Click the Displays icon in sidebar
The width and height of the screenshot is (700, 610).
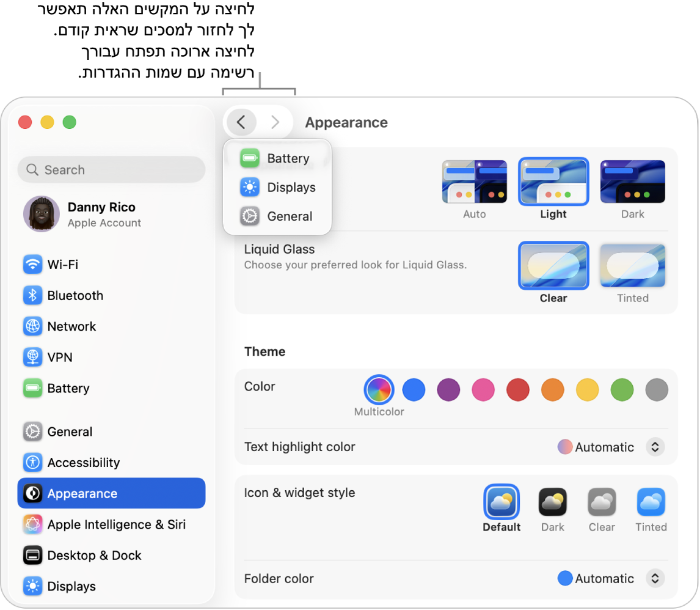(x=32, y=586)
